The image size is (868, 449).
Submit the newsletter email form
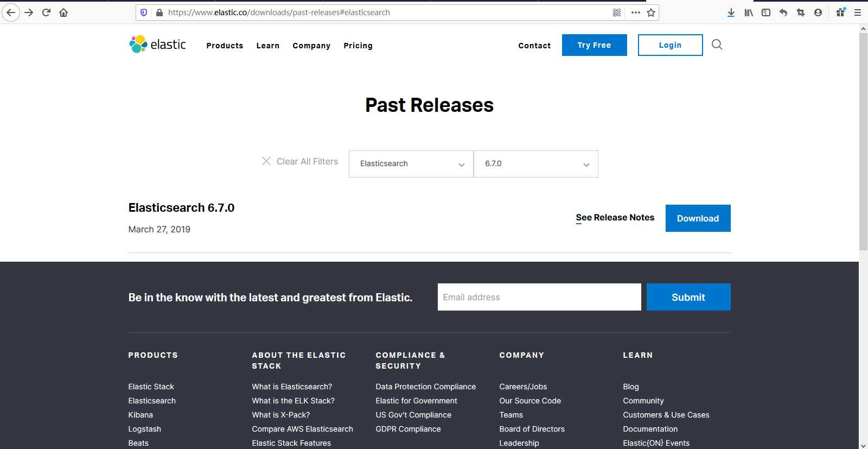[688, 297]
